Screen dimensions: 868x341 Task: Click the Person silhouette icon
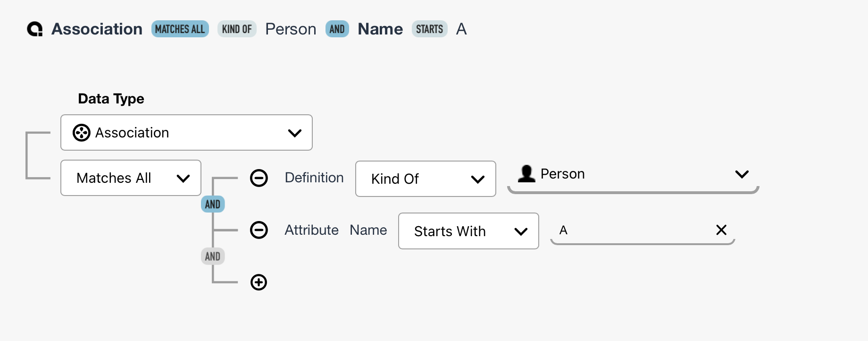coord(526,174)
